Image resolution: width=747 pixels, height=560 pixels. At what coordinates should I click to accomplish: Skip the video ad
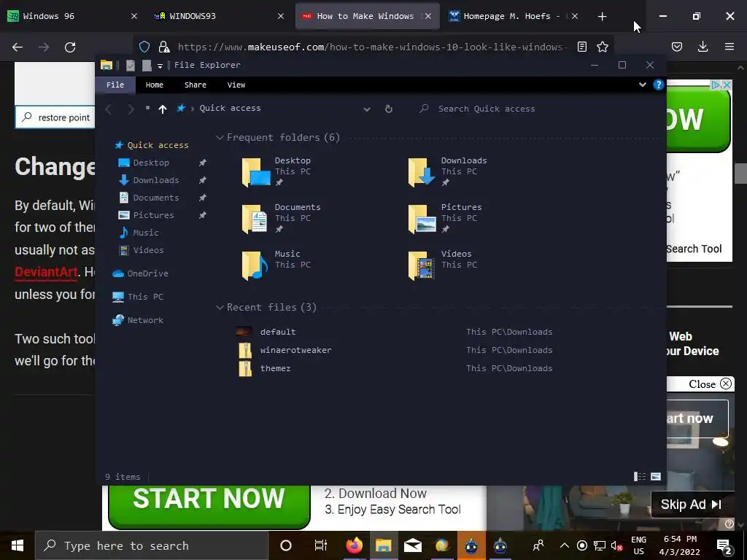coord(692,505)
